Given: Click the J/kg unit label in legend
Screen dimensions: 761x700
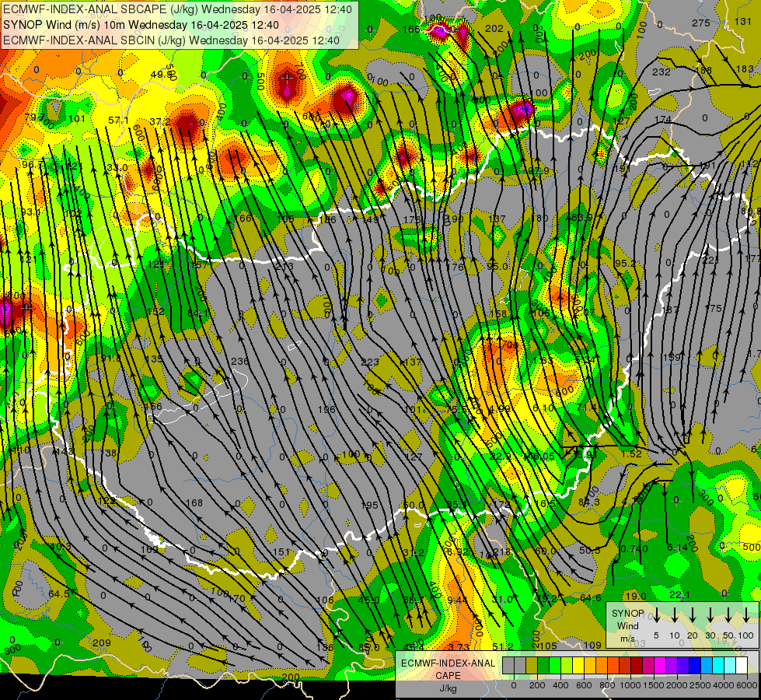Looking at the screenshot, I should (448, 688).
